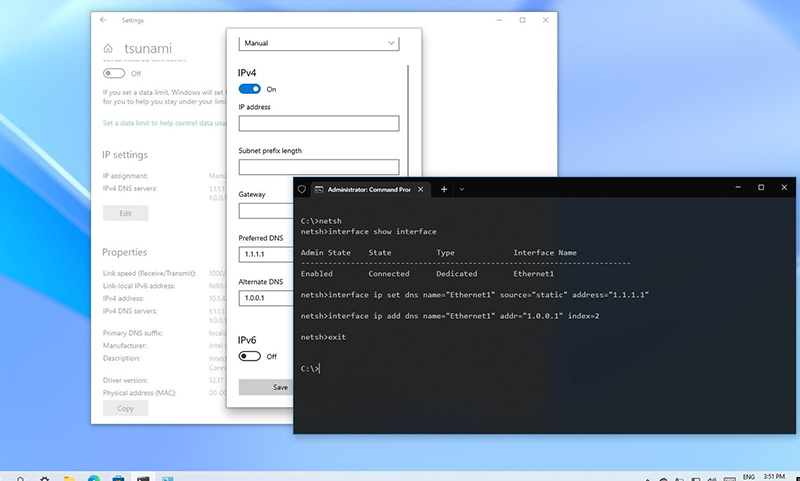Maximize the Settings window
The height and width of the screenshot is (481, 800).
[522, 20]
